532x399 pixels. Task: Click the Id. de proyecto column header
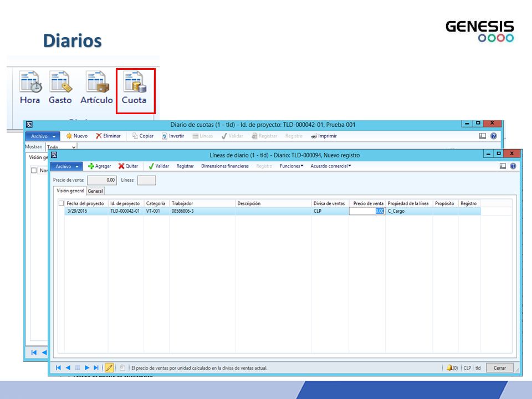[126, 203]
